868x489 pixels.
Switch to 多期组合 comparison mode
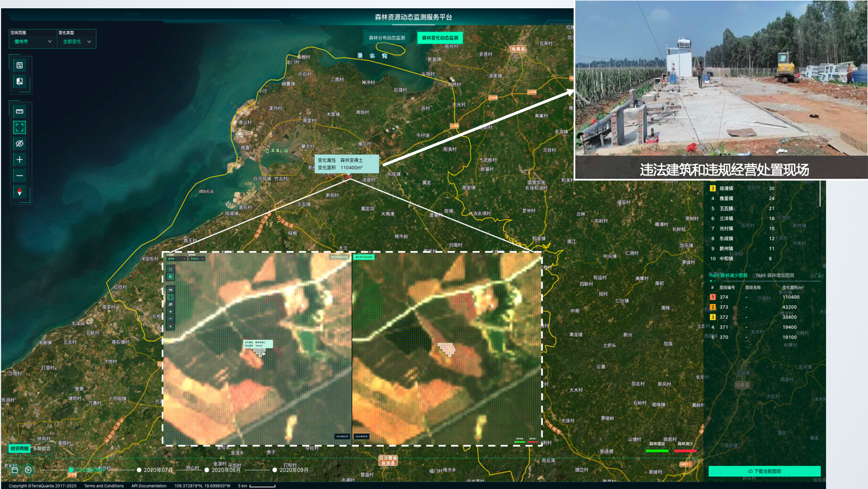pos(41,449)
